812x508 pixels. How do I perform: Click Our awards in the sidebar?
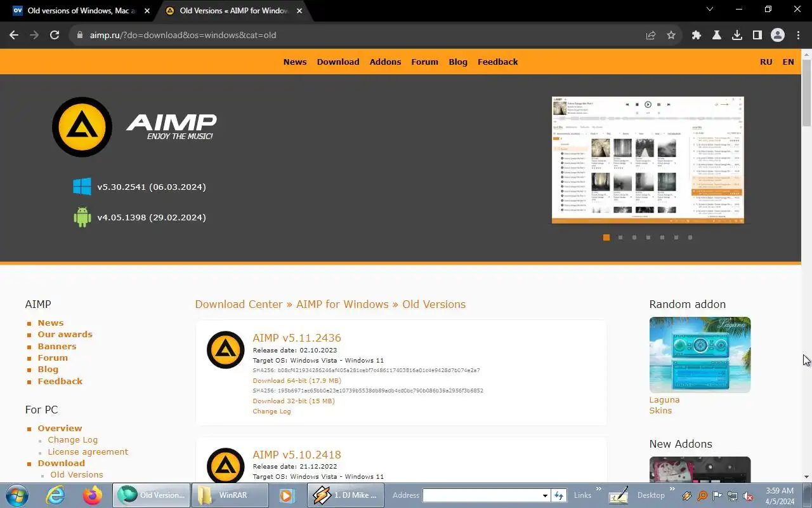(65, 334)
